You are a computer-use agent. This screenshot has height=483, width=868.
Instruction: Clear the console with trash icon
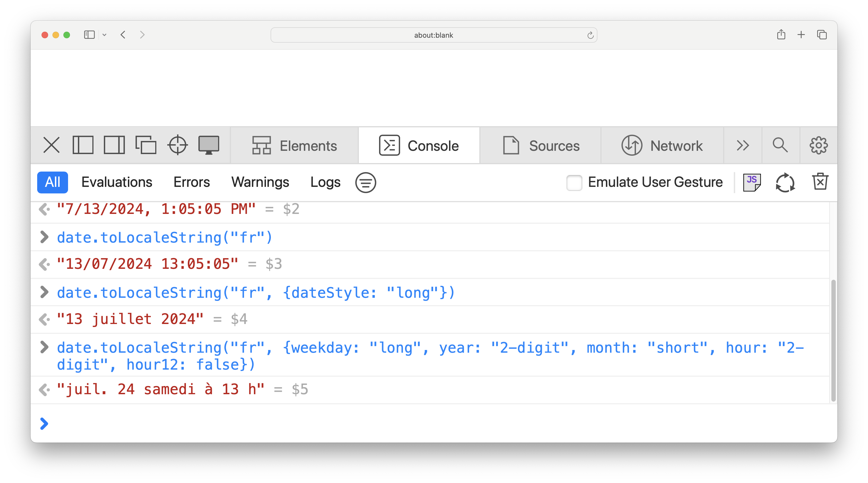(x=820, y=182)
